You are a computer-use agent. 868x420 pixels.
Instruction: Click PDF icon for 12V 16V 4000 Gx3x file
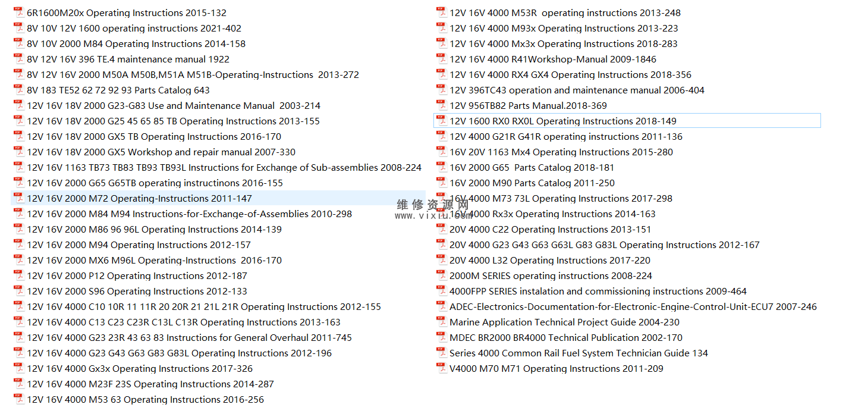[x=18, y=368]
